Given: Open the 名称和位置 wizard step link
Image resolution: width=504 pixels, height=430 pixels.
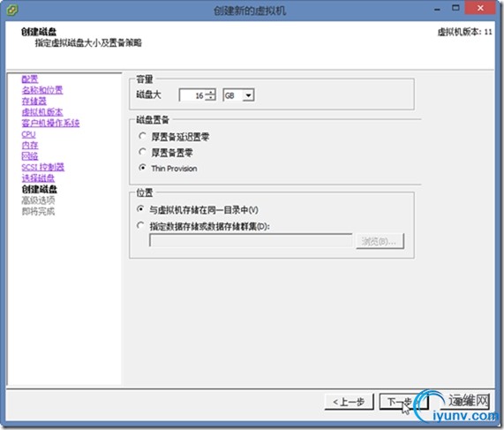Looking at the screenshot, I should (x=42, y=90).
